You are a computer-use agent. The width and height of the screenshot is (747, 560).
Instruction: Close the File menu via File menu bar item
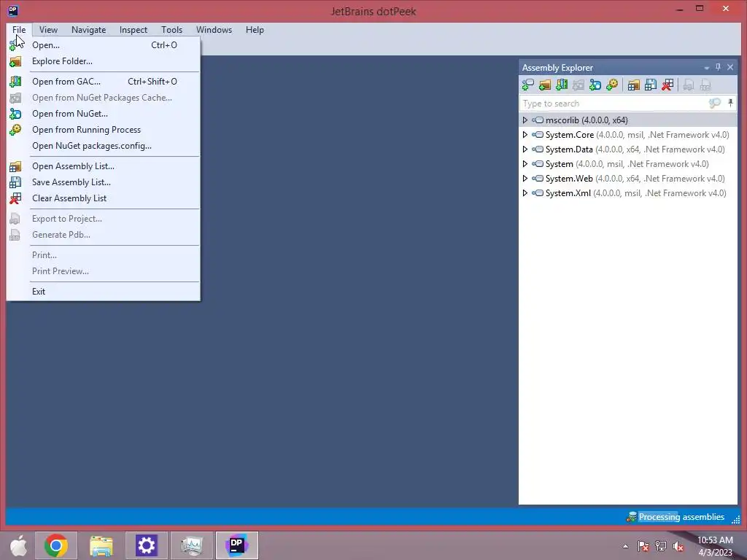[x=19, y=29]
